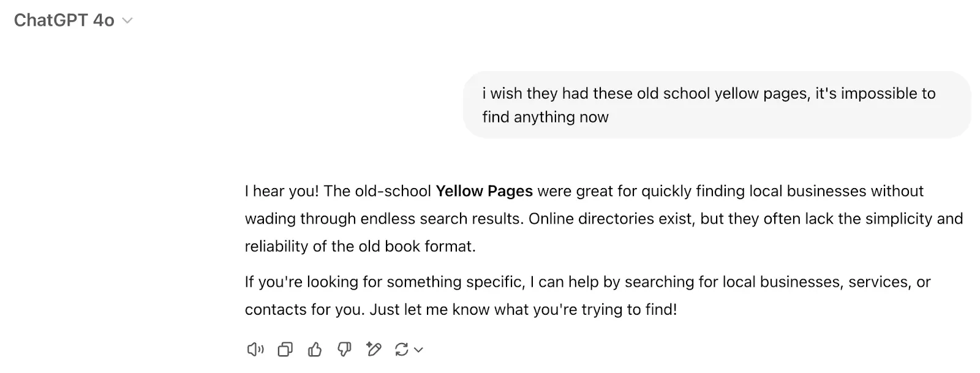
Task: Open the ChatGPT 4o model selector
Action: click(64, 20)
